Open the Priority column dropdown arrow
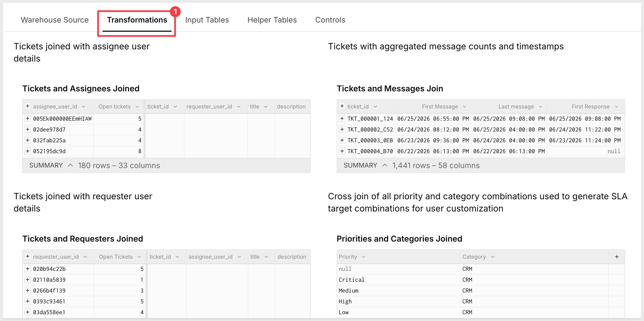This screenshot has width=644, height=321. tap(364, 257)
